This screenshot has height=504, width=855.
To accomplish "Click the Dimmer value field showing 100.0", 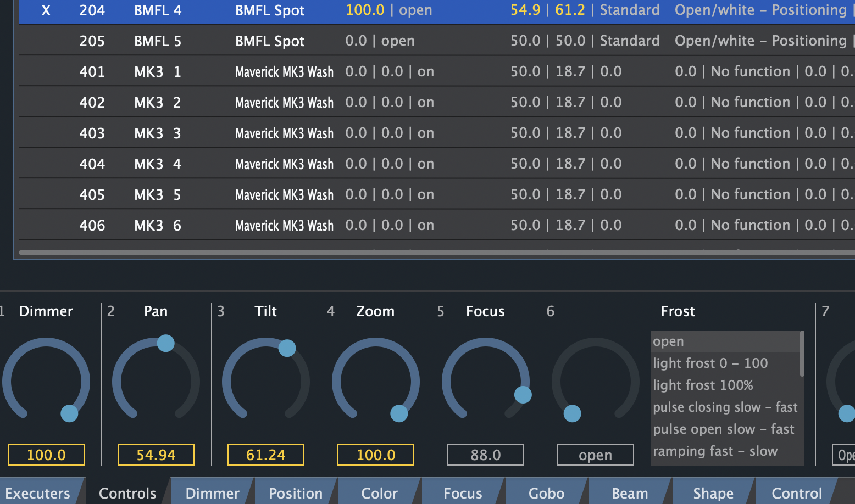I will pos(46,455).
